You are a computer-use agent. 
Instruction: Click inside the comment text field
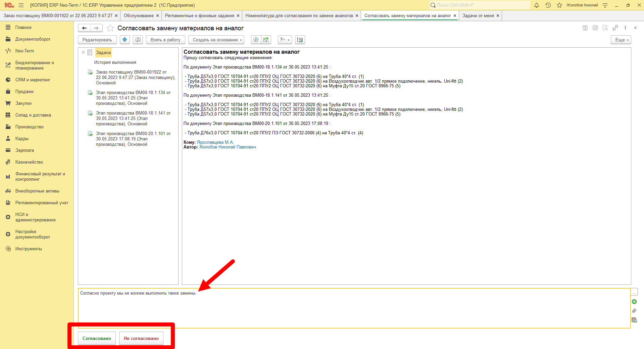[354, 308]
